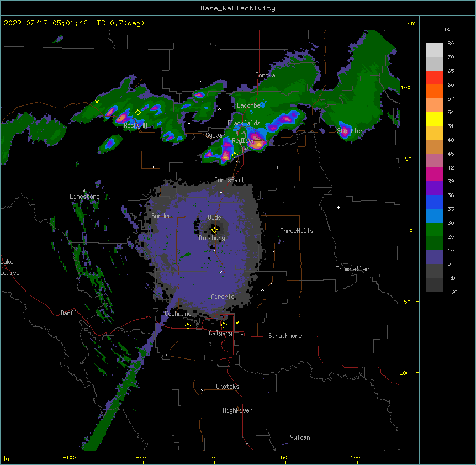Click the yellow diamond marker beside RockyMH
The image size is (476, 465).
[137, 112]
